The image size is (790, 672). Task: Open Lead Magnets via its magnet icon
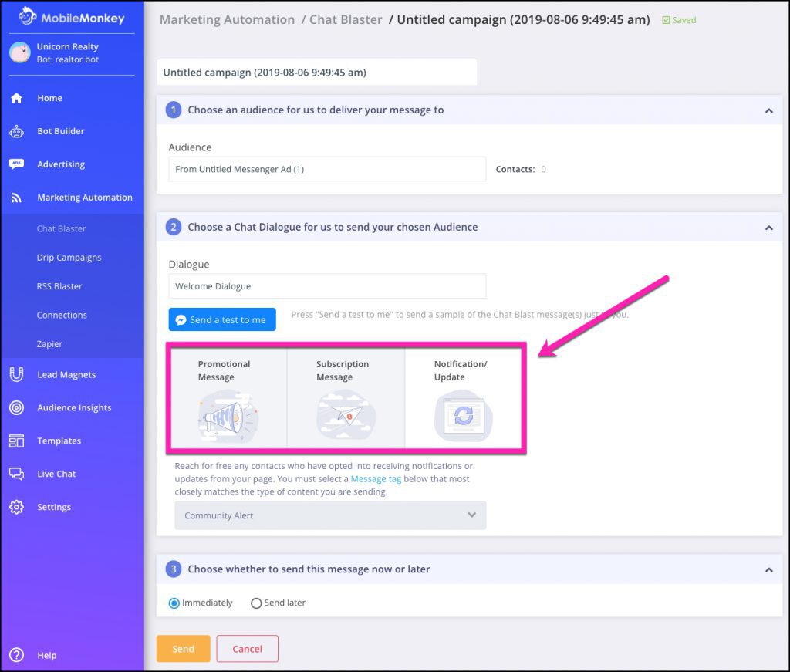tap(18, 374)
